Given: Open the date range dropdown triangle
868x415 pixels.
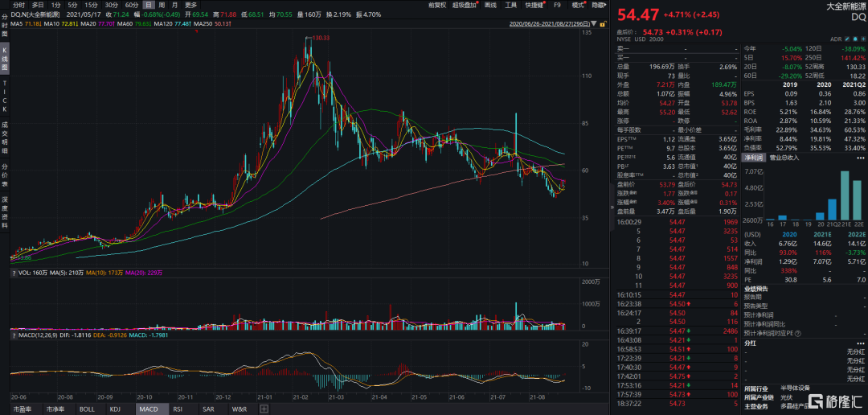Looking at the screenshot, I should [x=594, y=24].
